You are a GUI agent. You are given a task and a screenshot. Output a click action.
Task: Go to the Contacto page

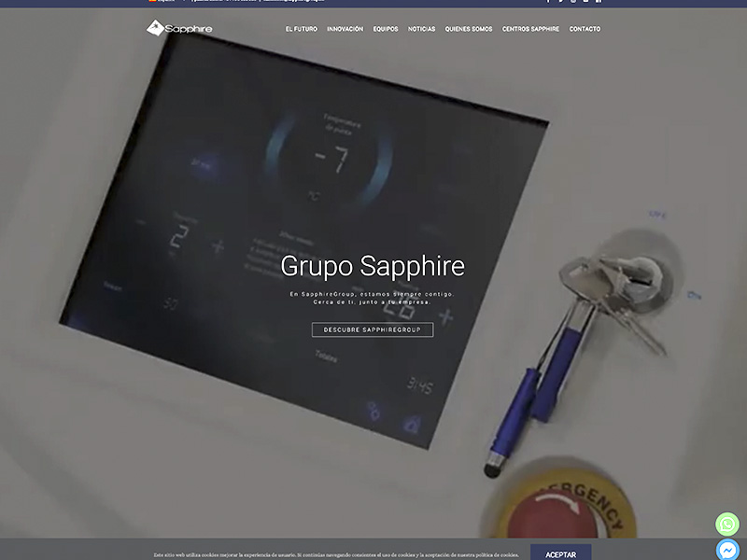pyautogui.click(x=585, y=29)
